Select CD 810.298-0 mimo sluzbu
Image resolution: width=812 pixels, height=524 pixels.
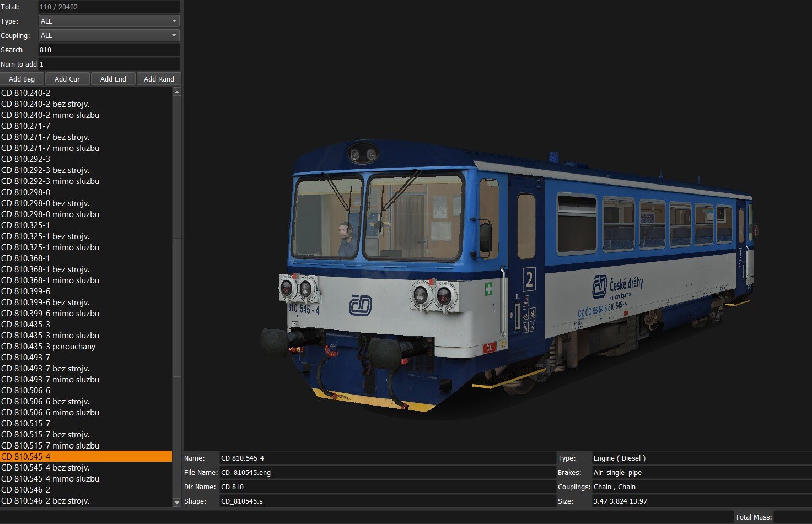point(86,214)
